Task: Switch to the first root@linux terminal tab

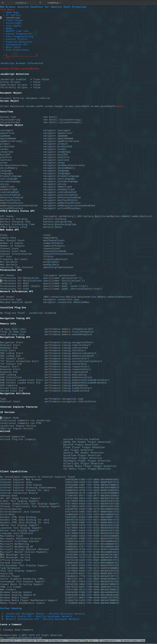Action: pyautogui.click(x=22, y=3)
